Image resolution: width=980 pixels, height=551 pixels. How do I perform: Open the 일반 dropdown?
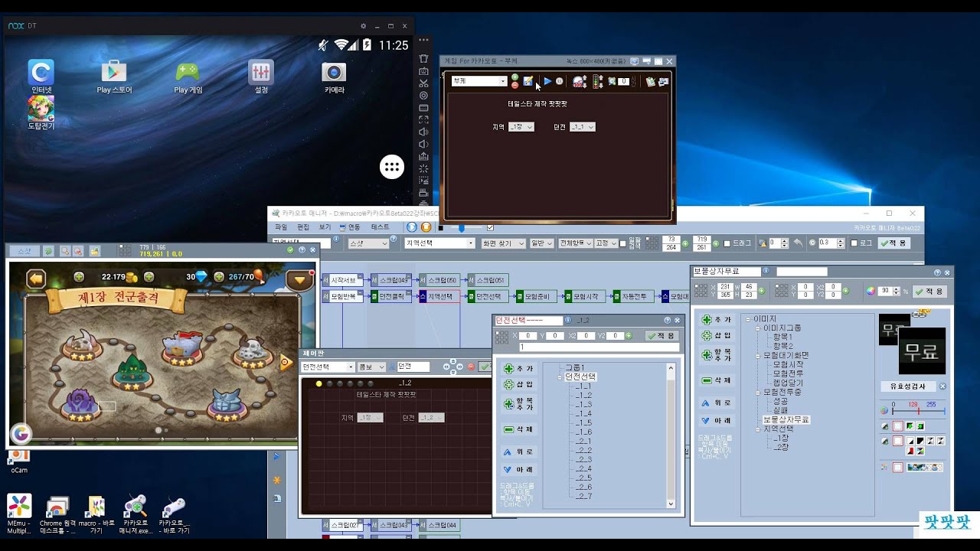coord(541,243)
